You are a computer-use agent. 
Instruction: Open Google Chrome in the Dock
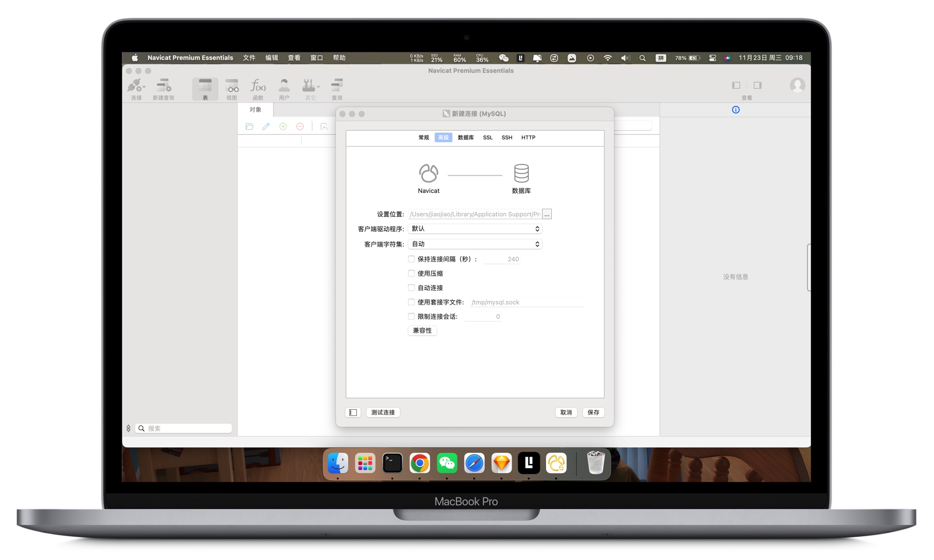420,463
